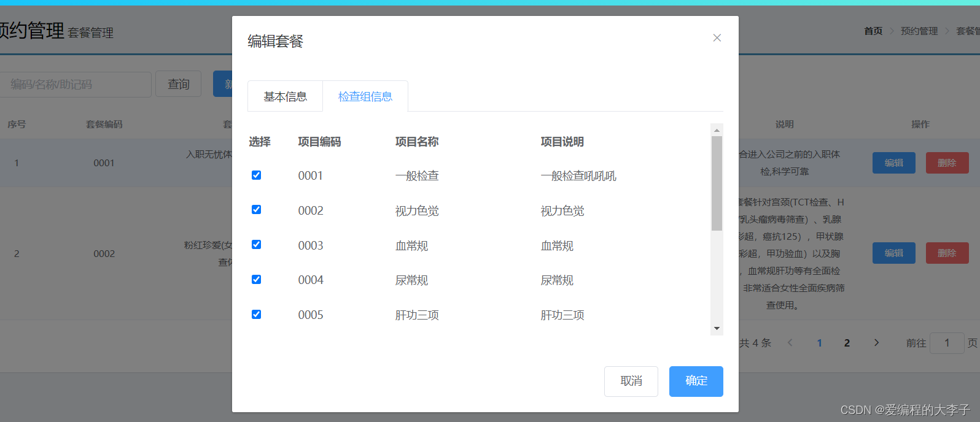980x422 pixels.
Task: Click 操作 header in background table
Action: [920, 124]
